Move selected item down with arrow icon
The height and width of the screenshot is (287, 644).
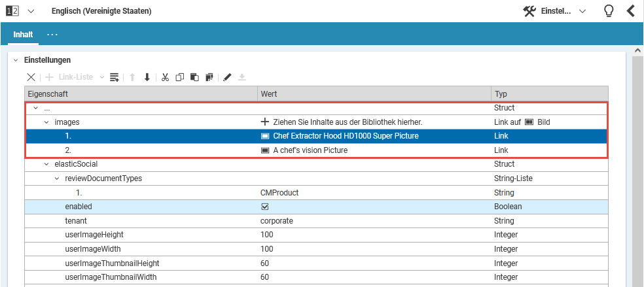pos(147,77)
